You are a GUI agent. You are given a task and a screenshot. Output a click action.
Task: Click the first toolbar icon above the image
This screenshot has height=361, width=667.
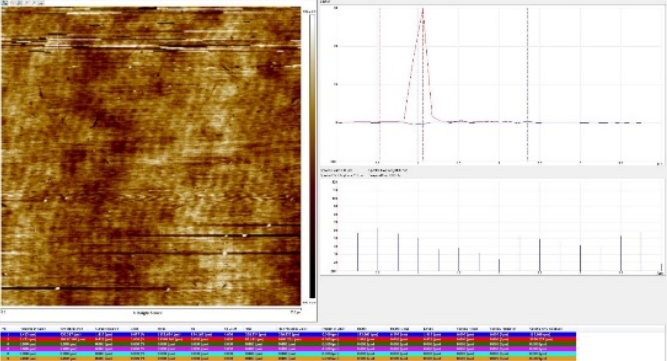[5, 3]
